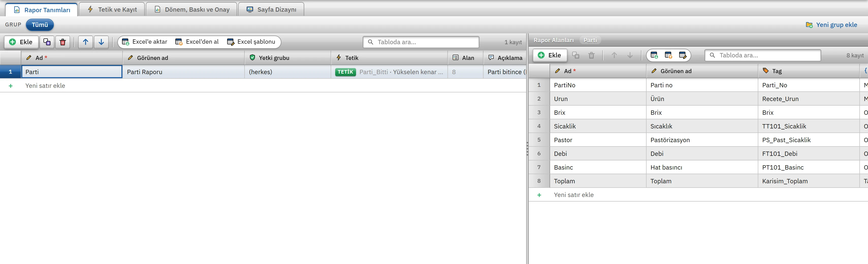This screenshot has width=868, height=264.
Task: Select the Tümü group filter
Action: tap(40, 25)
